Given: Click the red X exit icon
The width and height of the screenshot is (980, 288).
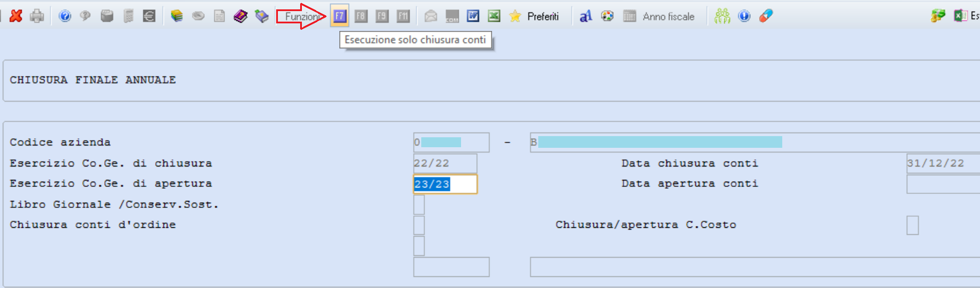Looking at the screenshot, I should 16,16.
